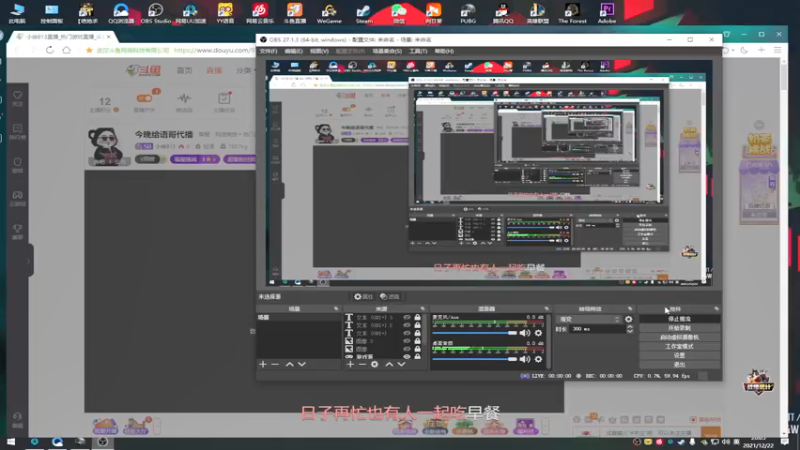Click the bookmark star icon in the address bar
Screen dimensions: 800x450
pos(89,50)
